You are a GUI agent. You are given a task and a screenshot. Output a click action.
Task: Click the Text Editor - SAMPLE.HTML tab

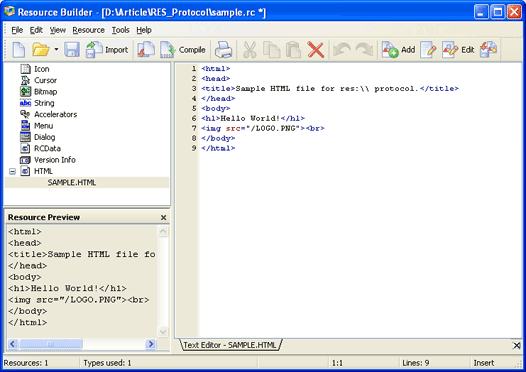231,345
